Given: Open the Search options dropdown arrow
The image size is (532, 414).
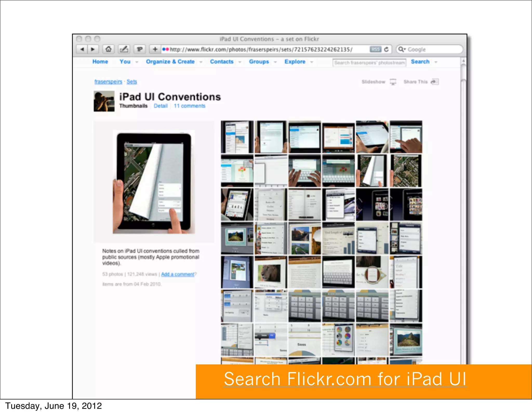Looking at the screenshot, I should 436,62.
